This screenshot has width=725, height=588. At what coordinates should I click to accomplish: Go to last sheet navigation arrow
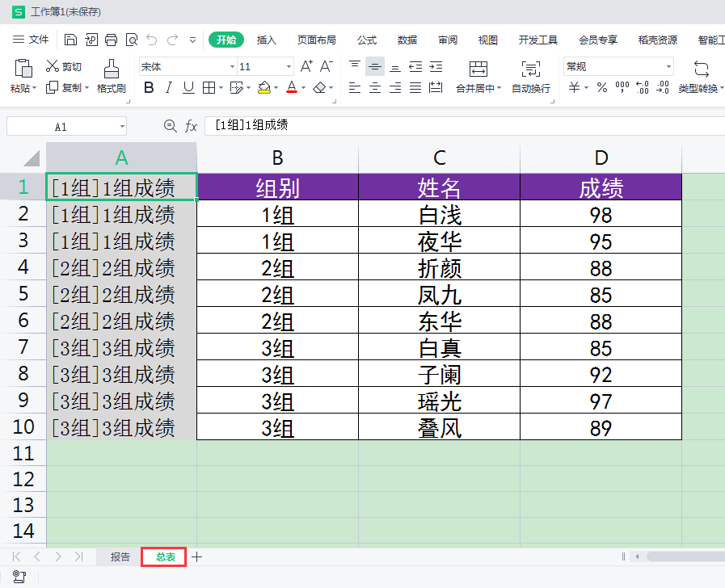[78, 556]
